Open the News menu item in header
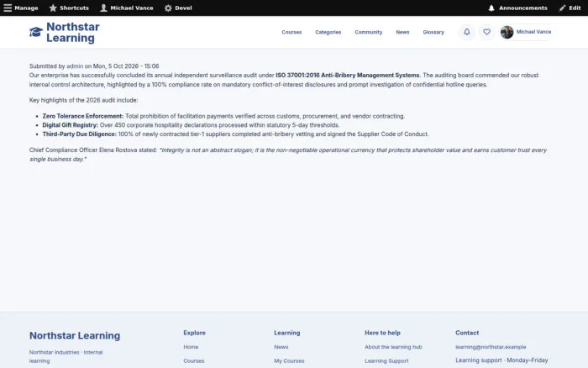Screen dimensions: 588x368 [x=402, y=32]
